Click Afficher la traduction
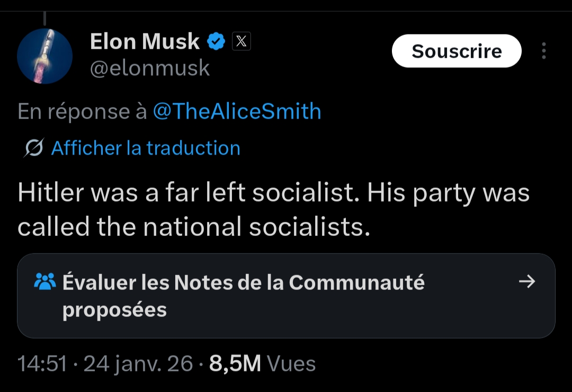The image size is (572, 392). click(x=146, y=148)
